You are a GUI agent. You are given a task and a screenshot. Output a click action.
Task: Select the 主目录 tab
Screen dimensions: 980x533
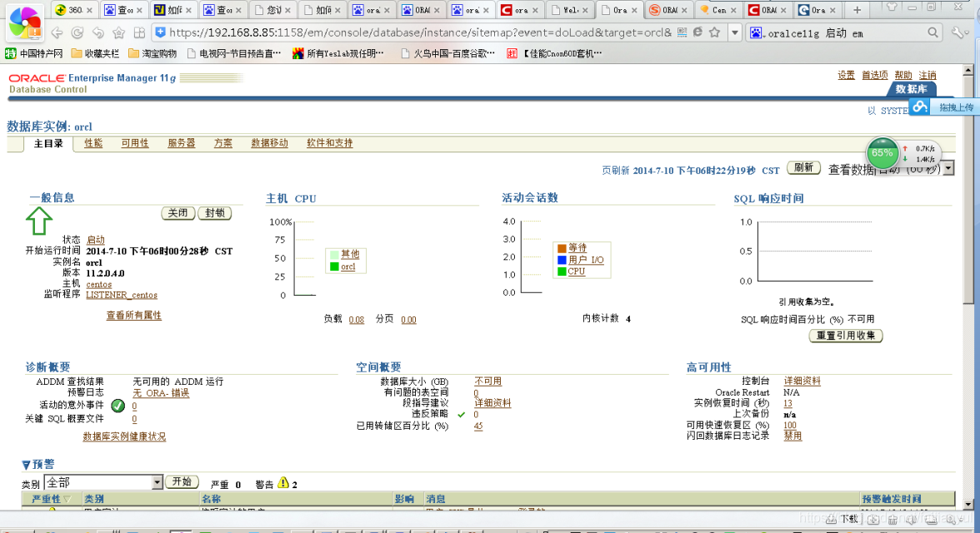click(48, 144)
